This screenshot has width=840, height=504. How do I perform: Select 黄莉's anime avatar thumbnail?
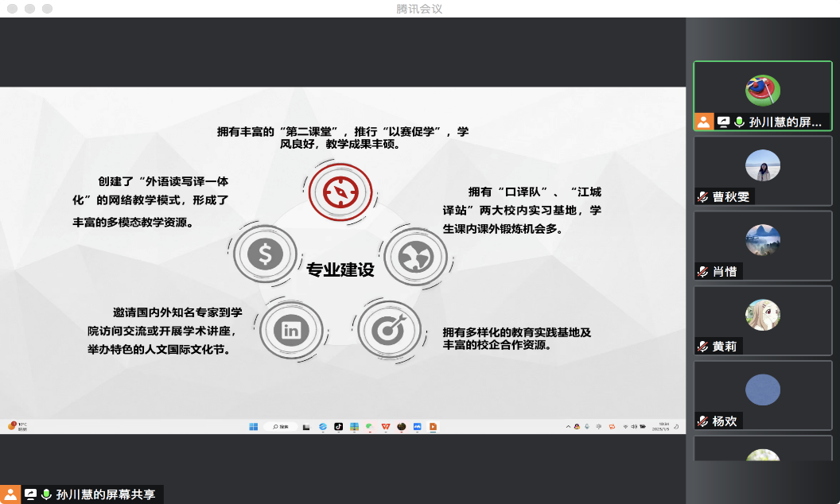[x=762, y=316]
